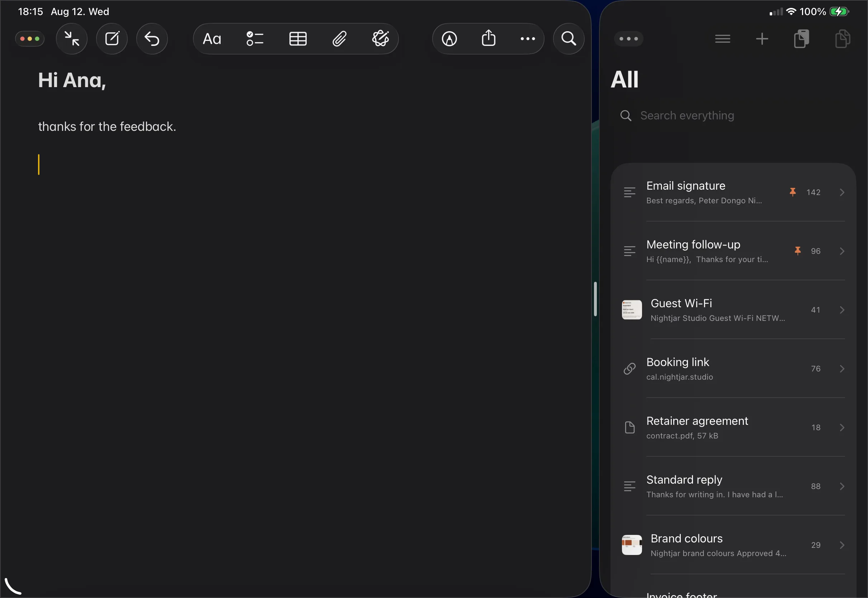The width and height of the screenshot is (868, 598).
Task: Open Writing Tools icon in Notes toolbar
Action: pyautogui.click(x=381, y=39)
